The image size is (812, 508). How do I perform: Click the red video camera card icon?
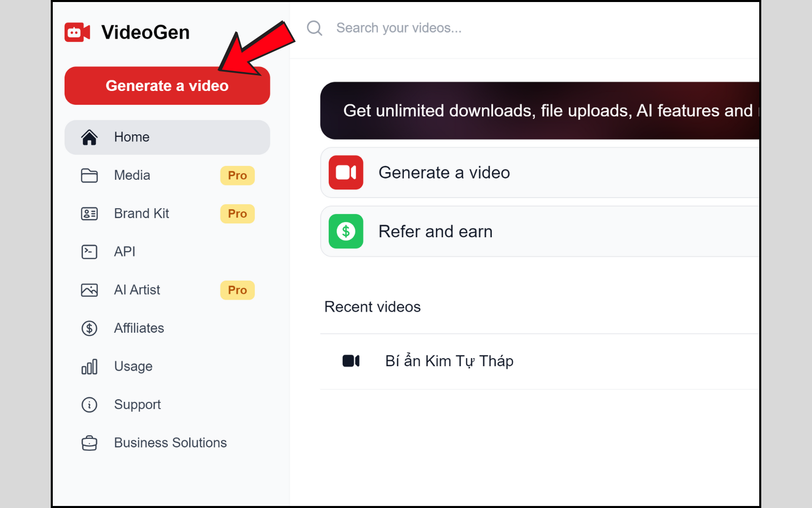tap(346, 173)
